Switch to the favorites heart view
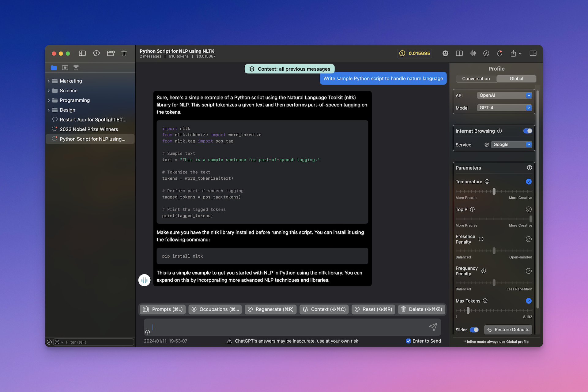Image resolution: width=588 pixels, height=392 pixels. pos(65,68)
